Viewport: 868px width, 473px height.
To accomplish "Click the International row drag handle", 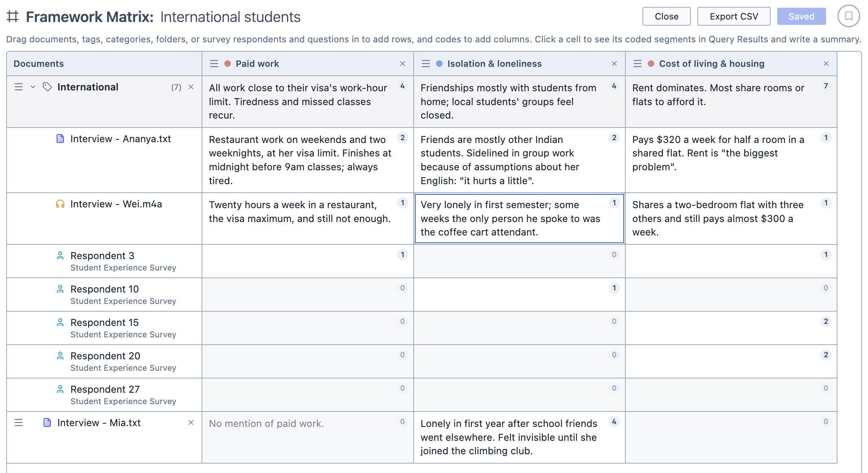I will point(19,87).
